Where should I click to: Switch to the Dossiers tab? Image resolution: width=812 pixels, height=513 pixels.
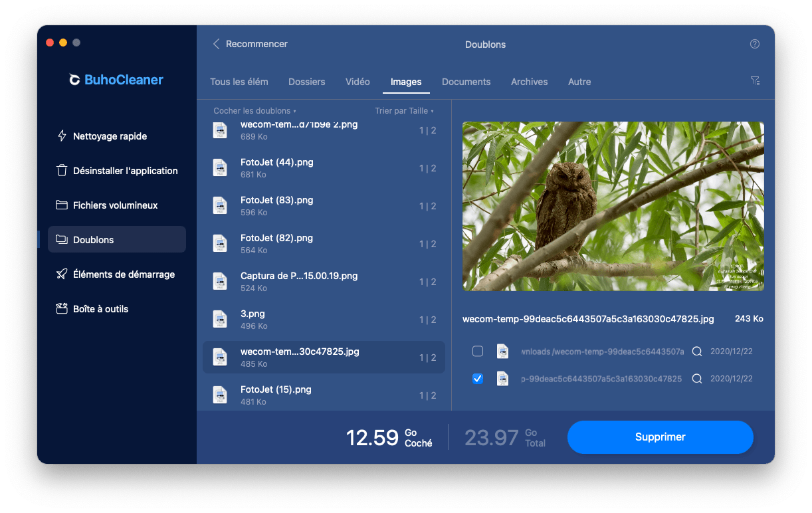pyautogui.click(x=307, y=82)
